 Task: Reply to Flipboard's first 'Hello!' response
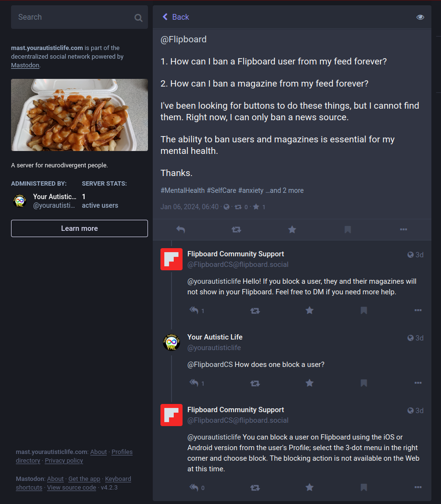tap(194, 310)
